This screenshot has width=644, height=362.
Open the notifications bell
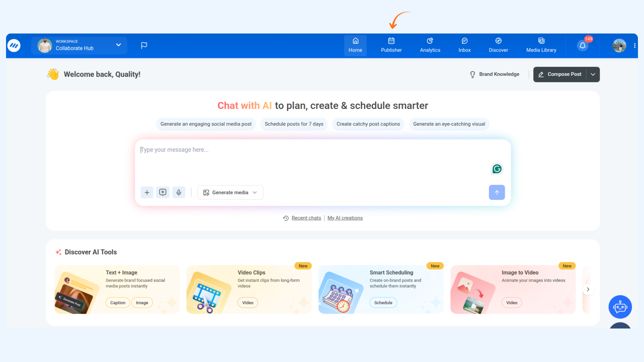tap(583, 46)
